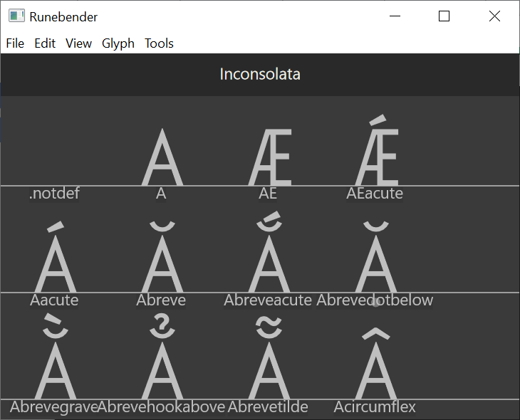
Task: Select the Abrevehookabove glyph thumbnail
Action: (162, 367)
